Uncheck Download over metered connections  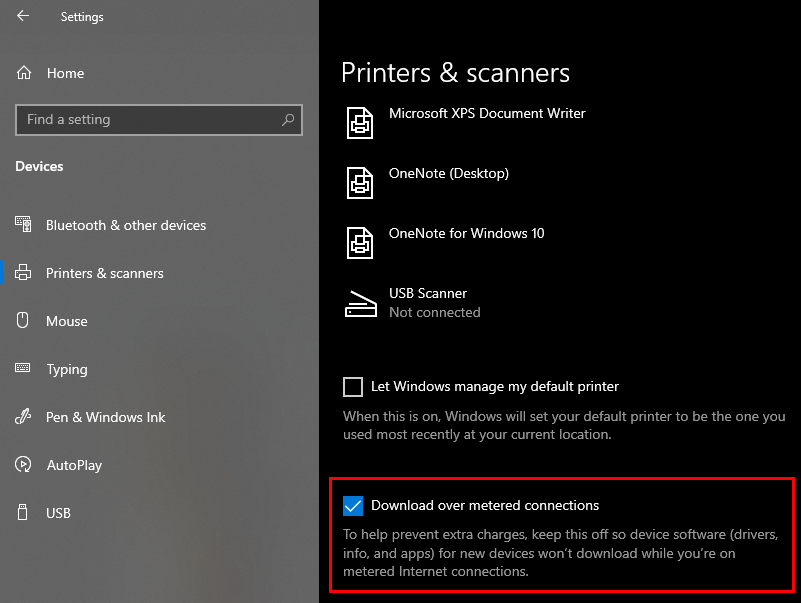pyautogui.click(x=353, y=506)
